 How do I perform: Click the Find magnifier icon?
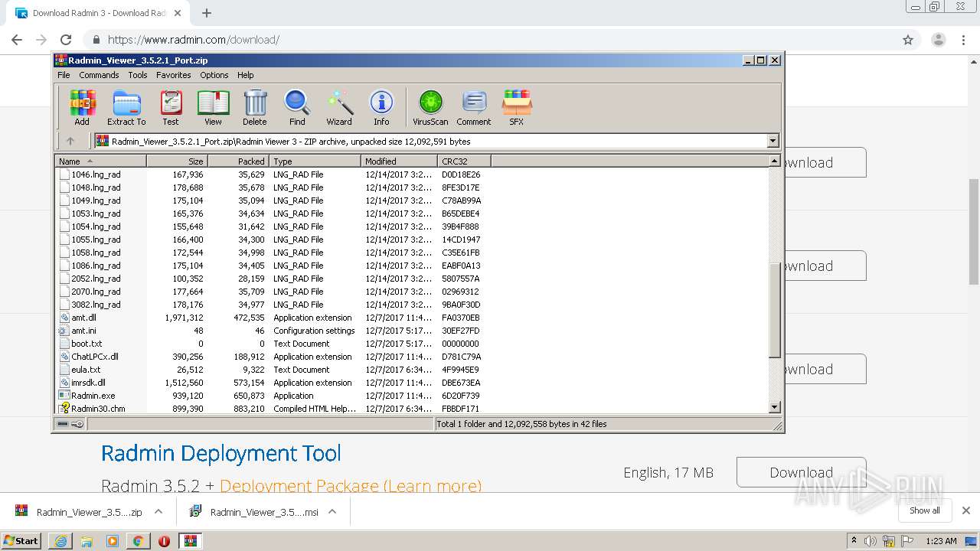(x=297, y=107)
